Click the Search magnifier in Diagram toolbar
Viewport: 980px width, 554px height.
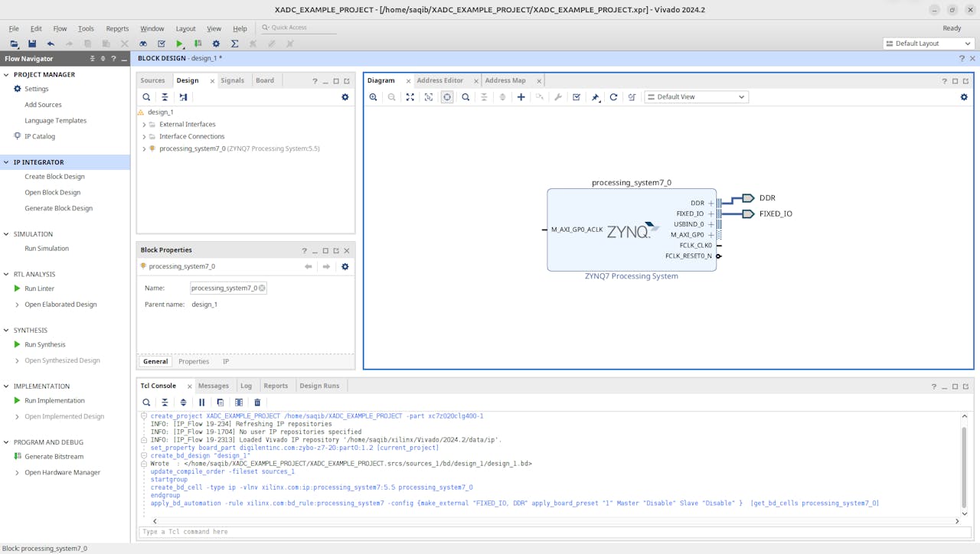pos(465,97)
